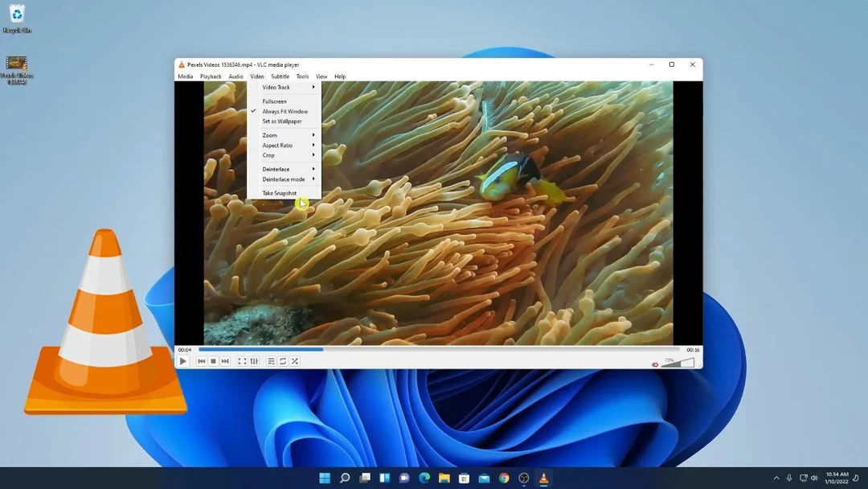The height and width of the screenshot is (489, 868).
Task: Open Microsoft Store from taskbar
Action: pyautogui.click(x=465, y=478)
